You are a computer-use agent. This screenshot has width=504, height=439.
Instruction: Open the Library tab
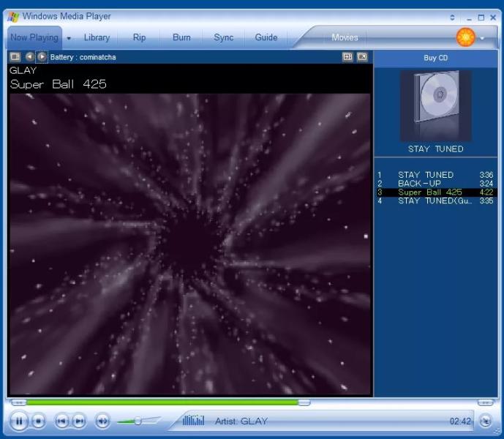tap(97, 37)
